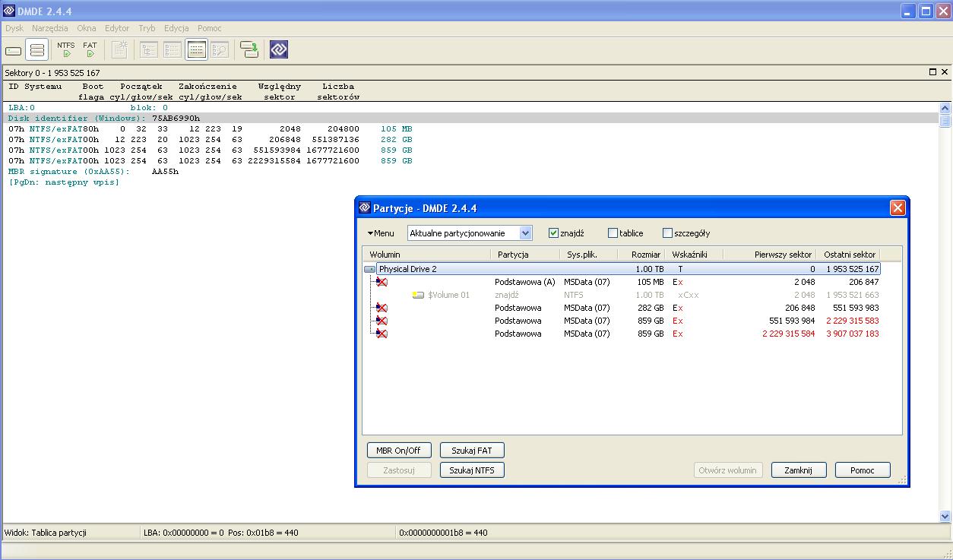The width and height of the screenshot is (953, 560).
Task: Start FAT search from the toolbar
Action: pos(90,50)
